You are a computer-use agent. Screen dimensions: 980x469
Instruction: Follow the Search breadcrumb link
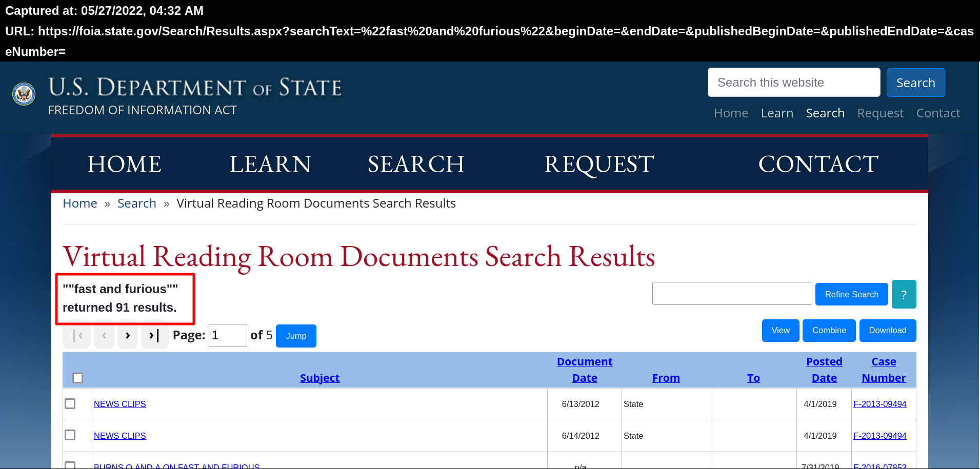click(137, 203)
